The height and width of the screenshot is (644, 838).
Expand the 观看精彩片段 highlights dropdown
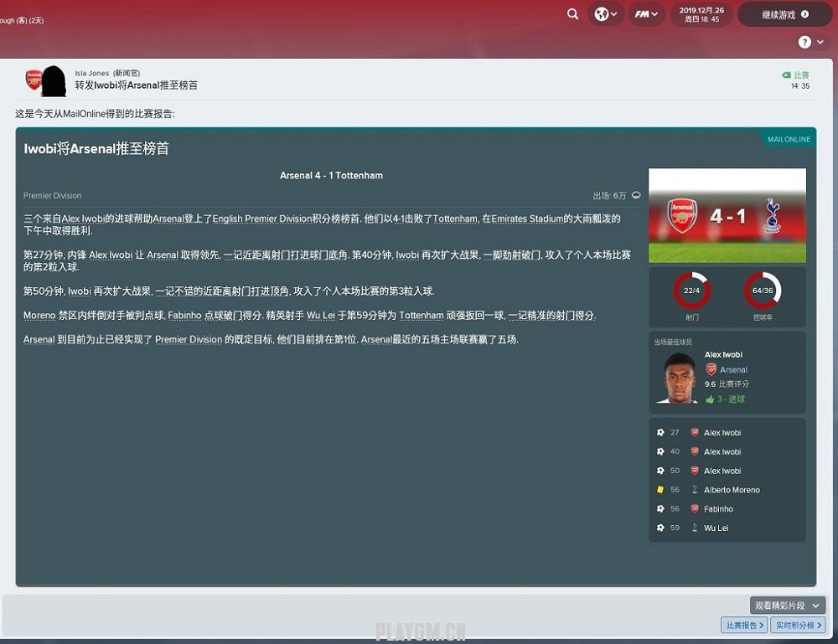(x=788, y=605)
